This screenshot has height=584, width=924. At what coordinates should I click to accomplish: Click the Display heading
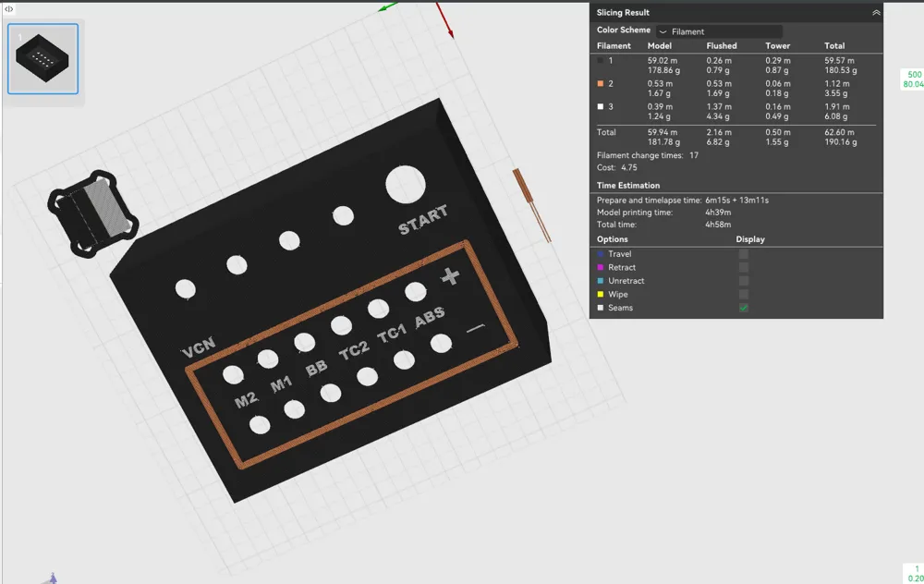click(750, 239)
